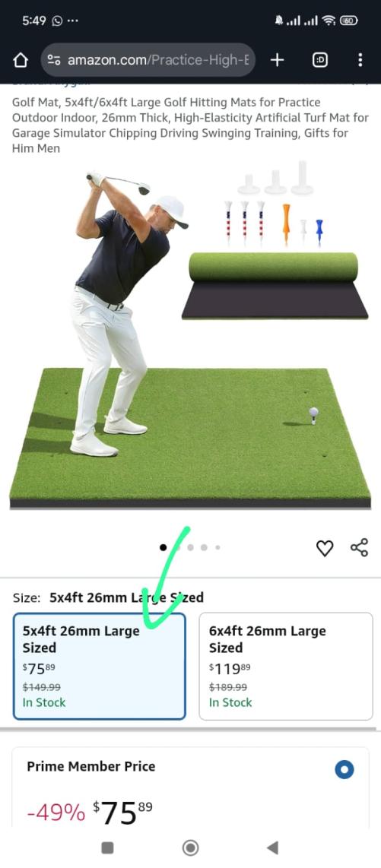The height and width of the screenshot is (868, 381).
Task: Tap the browser home icon
Action: click(20, 60)
